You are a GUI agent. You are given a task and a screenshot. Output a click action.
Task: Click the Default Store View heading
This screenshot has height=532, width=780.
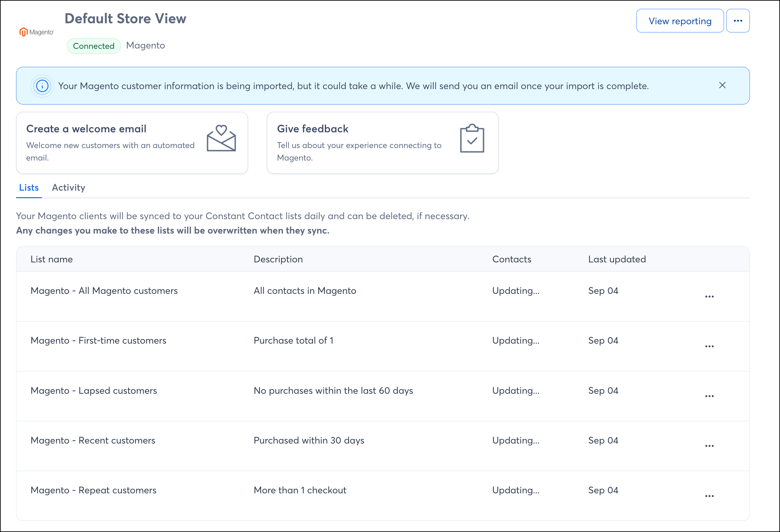(x=125, y=18)
